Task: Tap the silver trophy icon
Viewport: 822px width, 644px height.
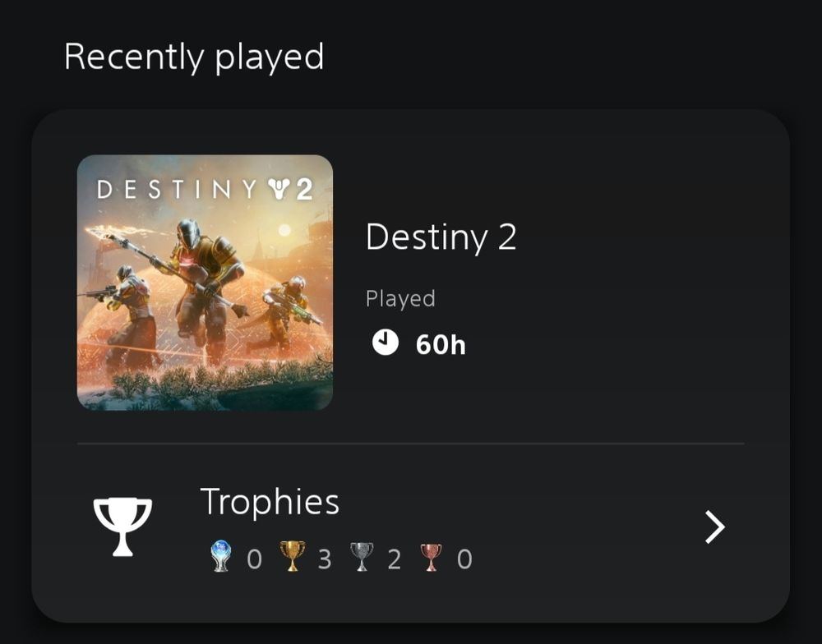Action: pyautogui.click(x=362, y=556)
